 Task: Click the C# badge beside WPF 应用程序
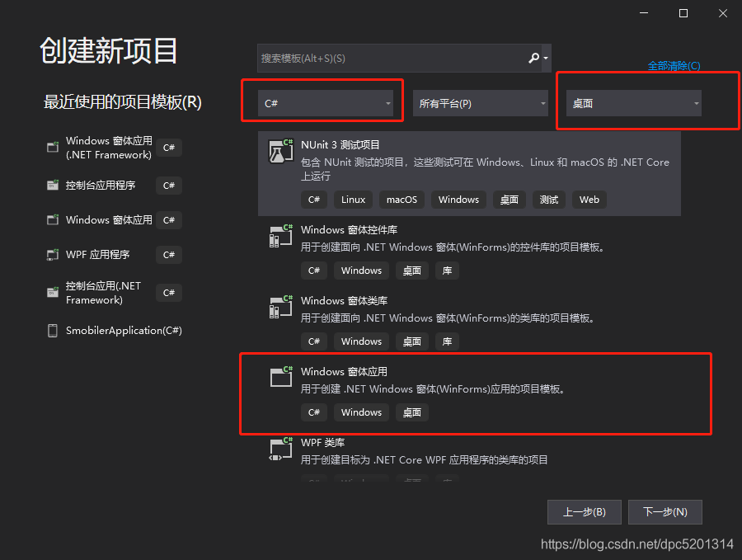point(169,255)
